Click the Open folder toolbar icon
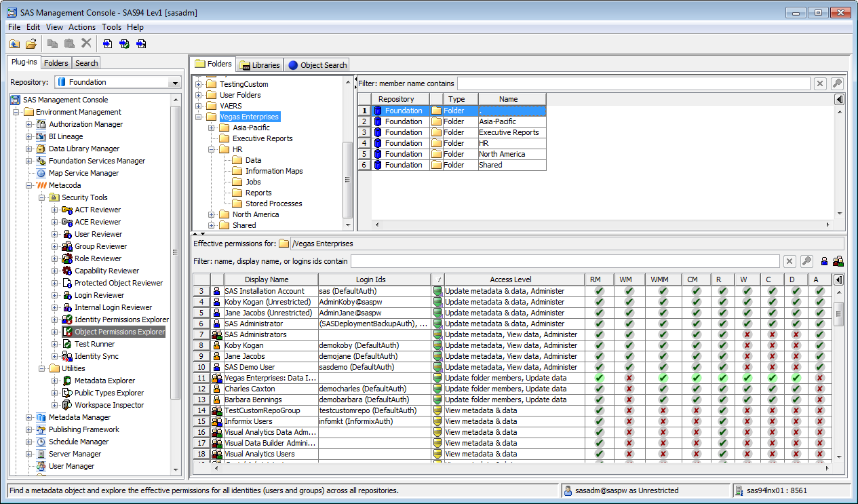The height and width of the screenshot is (504, 858). coord(31,44)
